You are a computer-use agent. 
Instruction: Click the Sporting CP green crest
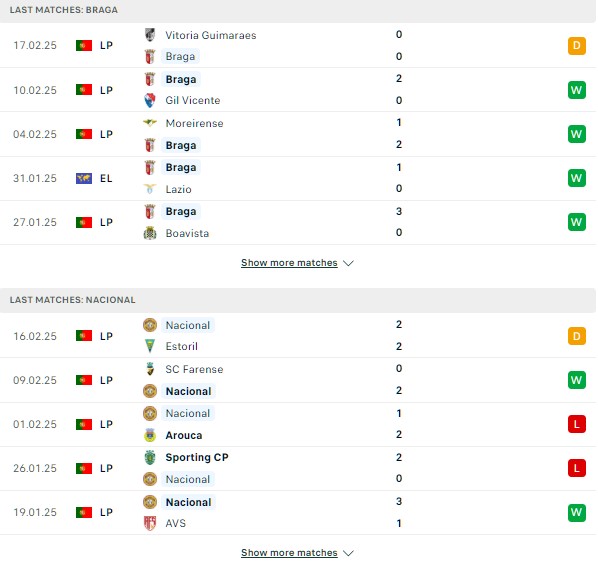coord(150,457)
